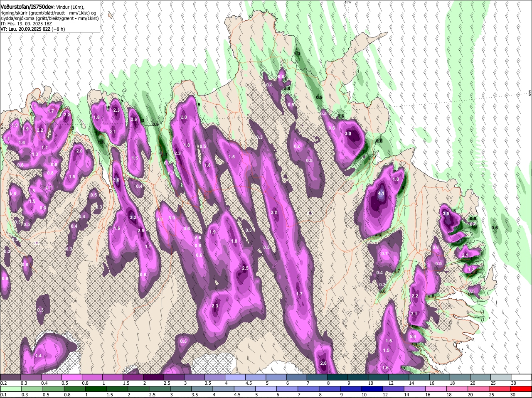This screenshot has width=532, height=398.
Task: Click the 2.8 precipitation label near bottom edge
Action: point(324,364)
